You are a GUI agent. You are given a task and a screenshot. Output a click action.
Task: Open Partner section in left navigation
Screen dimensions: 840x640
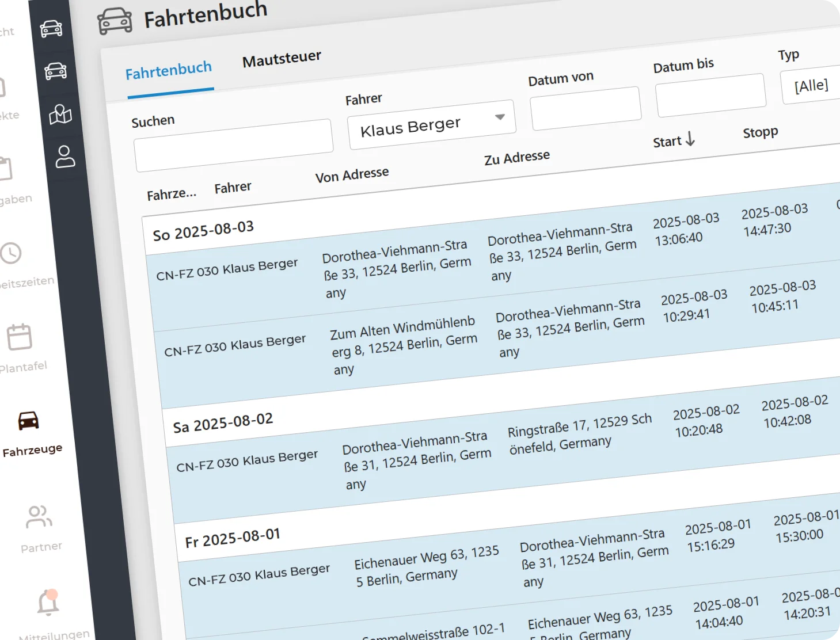[x=40, y=529]
